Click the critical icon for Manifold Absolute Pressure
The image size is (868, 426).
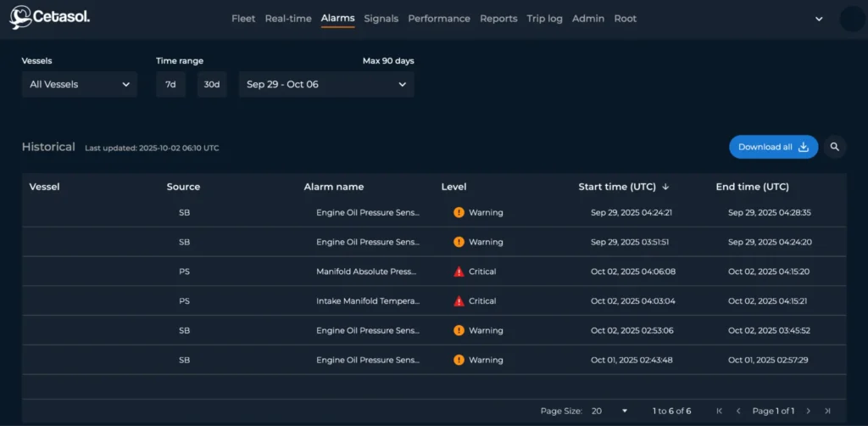click(x=459, y=272)
